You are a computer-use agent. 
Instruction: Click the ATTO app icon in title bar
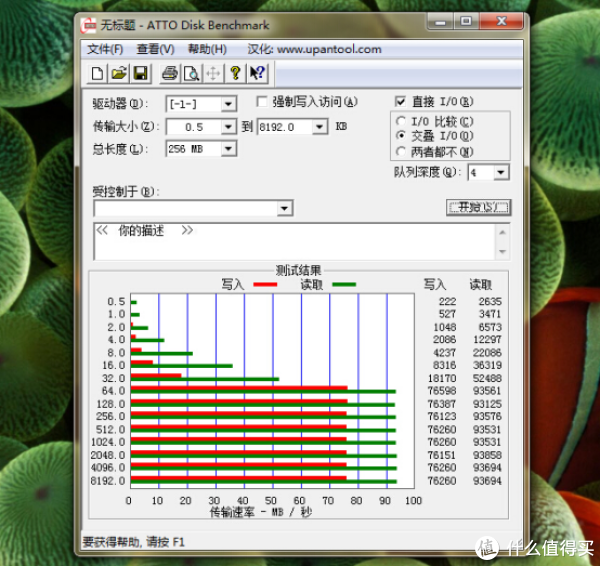tap(88, 26)
